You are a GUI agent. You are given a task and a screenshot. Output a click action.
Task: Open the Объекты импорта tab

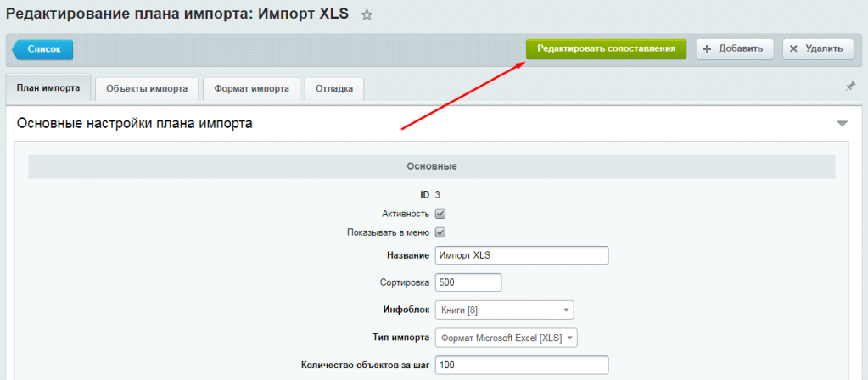pos(147,88)
